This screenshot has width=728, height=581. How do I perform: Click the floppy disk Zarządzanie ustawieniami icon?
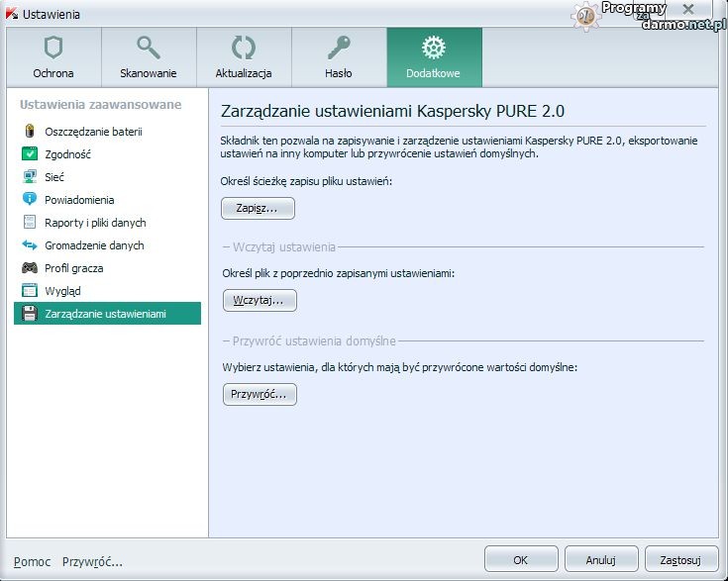click(30, 313)
